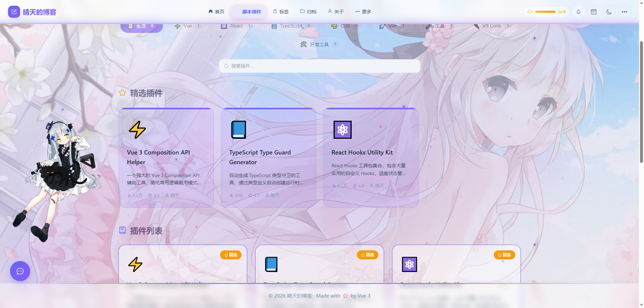Click 4.7 rating on TypeScript card

pos(254,195)
